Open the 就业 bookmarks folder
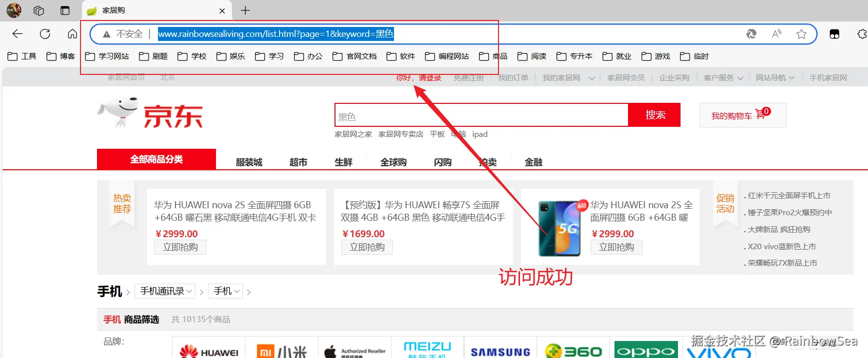Viewport: 868px width, 358px height. (616, 56)
